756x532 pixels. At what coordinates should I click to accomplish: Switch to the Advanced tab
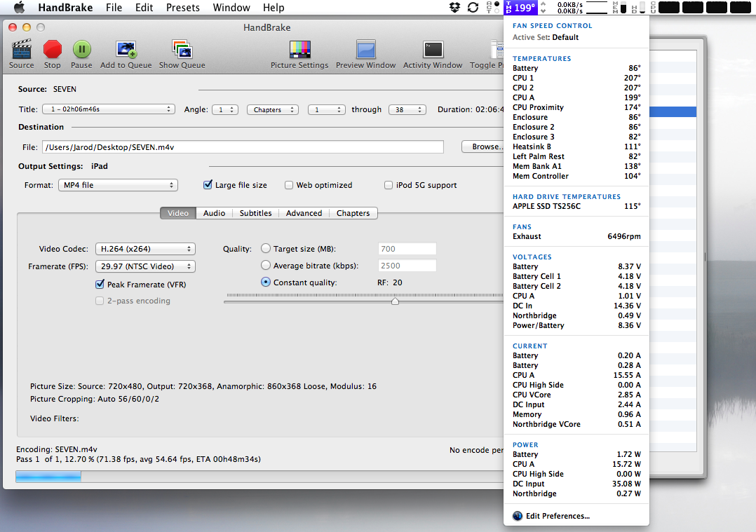[x=304, y=213]
